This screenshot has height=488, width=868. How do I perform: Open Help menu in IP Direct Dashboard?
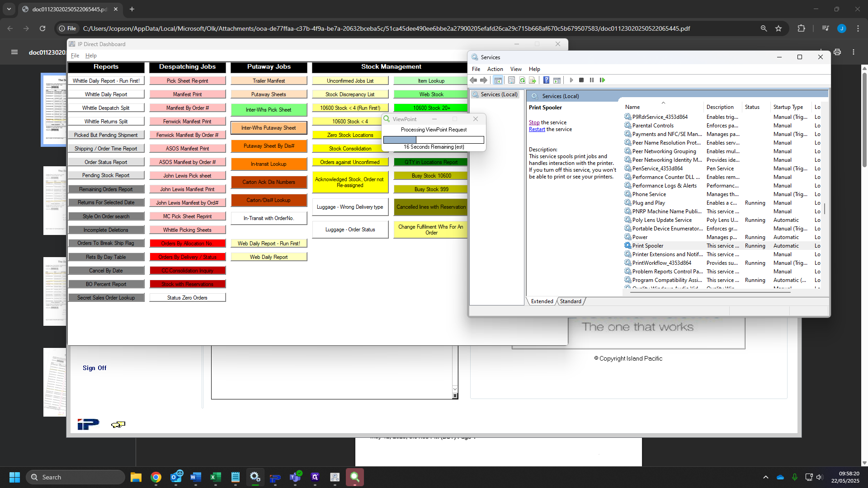[91, 56]
